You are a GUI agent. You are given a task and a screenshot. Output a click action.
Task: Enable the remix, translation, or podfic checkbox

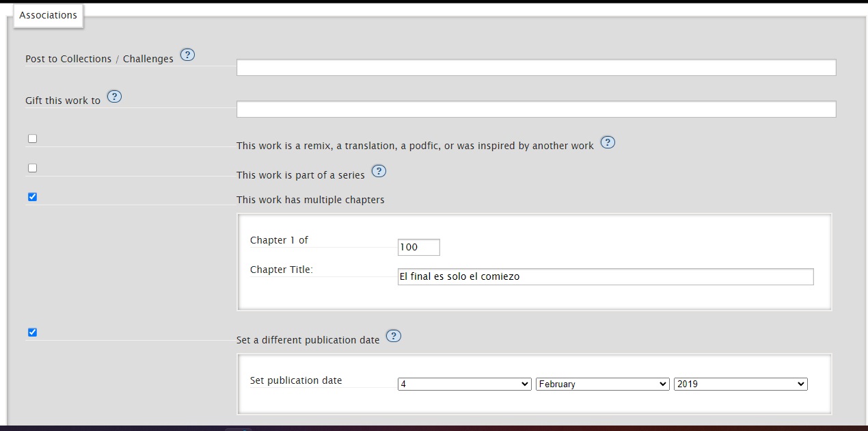[32, 139]
